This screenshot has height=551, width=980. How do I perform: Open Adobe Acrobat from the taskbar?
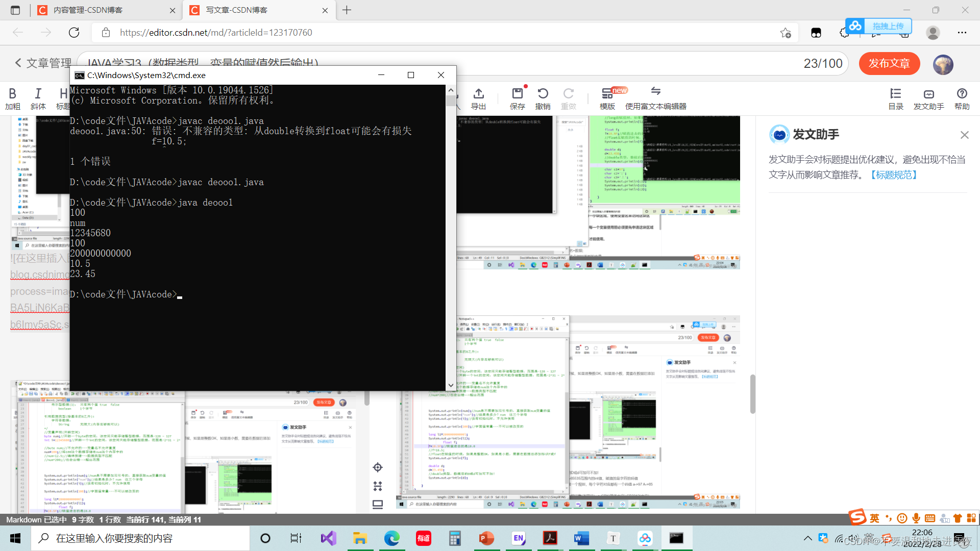550,538
